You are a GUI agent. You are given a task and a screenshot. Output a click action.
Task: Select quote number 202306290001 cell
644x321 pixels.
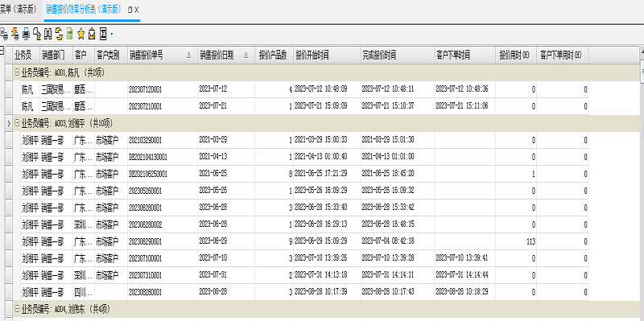(x=163, y=241)
